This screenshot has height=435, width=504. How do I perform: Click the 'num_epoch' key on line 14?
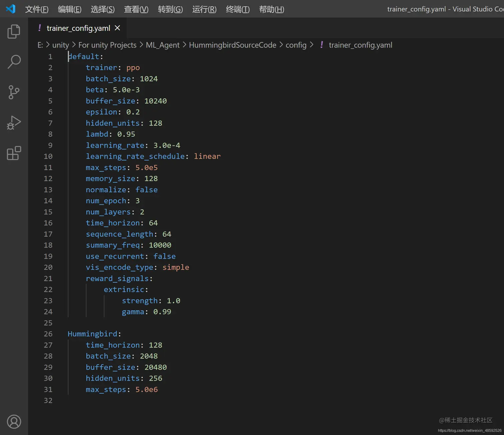(x=106, y=201)
